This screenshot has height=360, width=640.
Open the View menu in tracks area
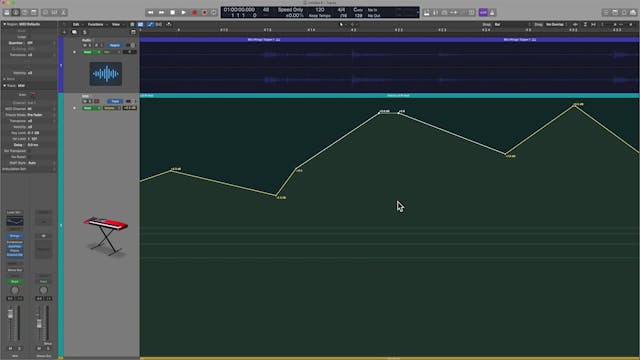pyautogui.click(x=117, y=24)
